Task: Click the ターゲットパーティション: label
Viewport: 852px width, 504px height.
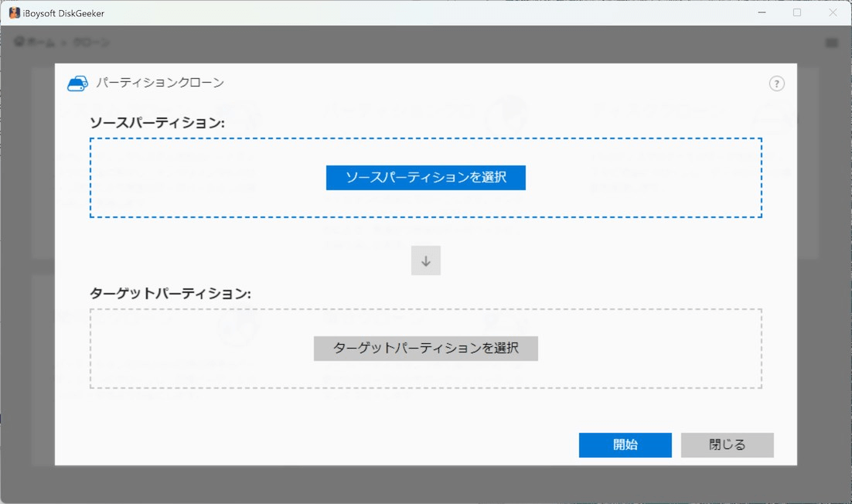Action: [x=171, y=294]
